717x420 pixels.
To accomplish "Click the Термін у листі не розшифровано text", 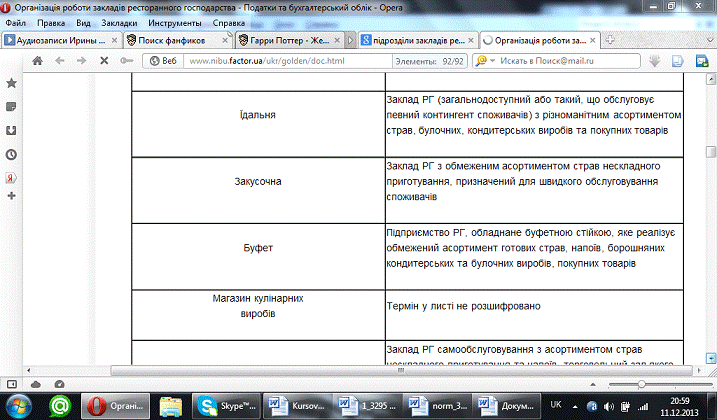I will 464,306.
